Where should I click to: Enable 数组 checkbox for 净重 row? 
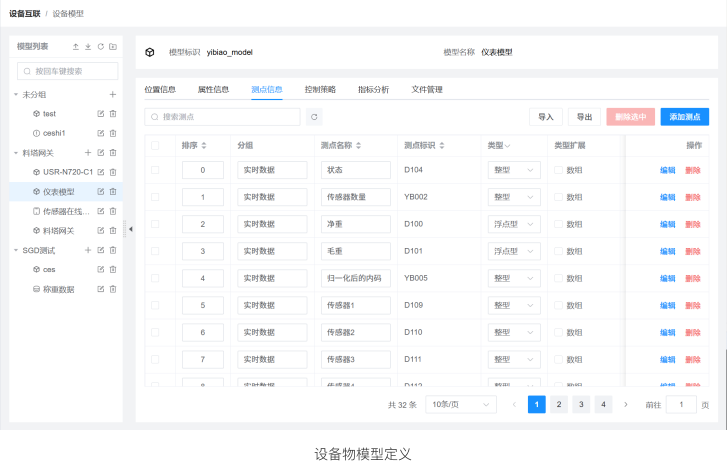click(559, 224)
